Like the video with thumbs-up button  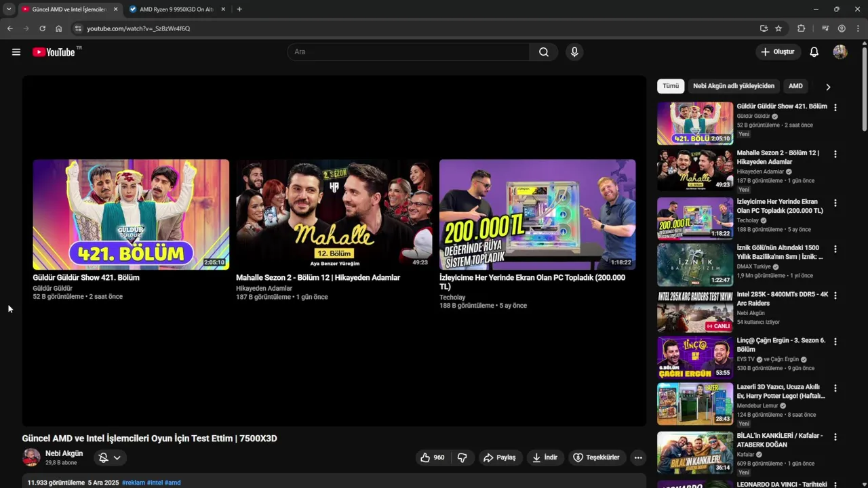[432, 457]
